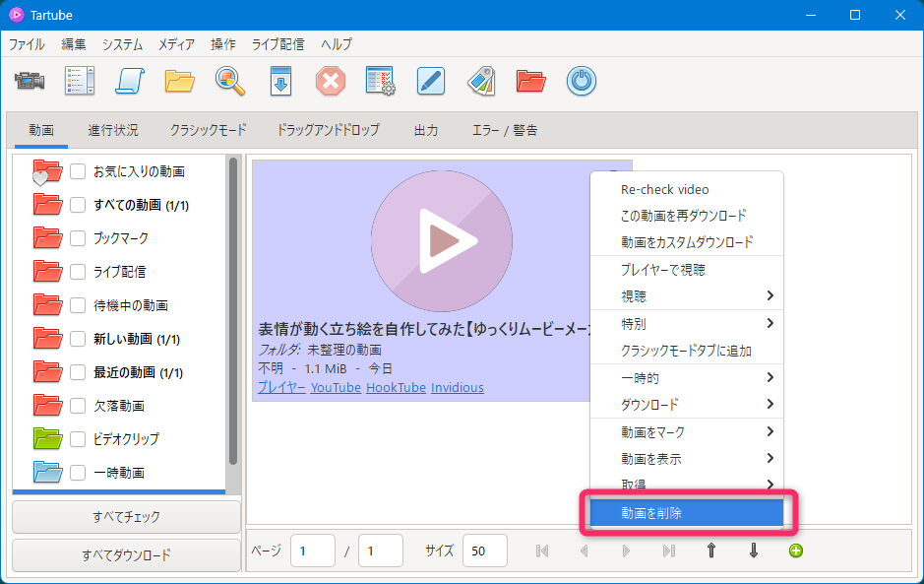Toggle the ブックマーク folder checkbox
Viewport: 924px width, 584px height.
(78, 238)
